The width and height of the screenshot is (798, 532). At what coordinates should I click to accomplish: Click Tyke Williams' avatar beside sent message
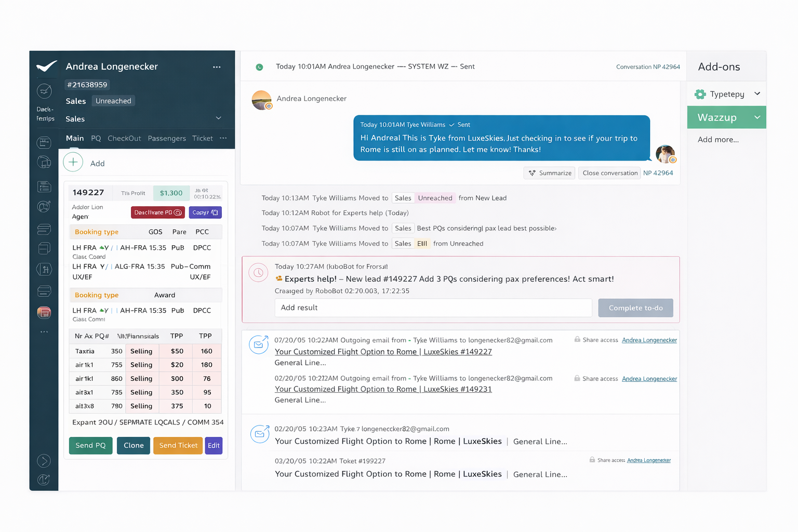click(x=665, y=154)
